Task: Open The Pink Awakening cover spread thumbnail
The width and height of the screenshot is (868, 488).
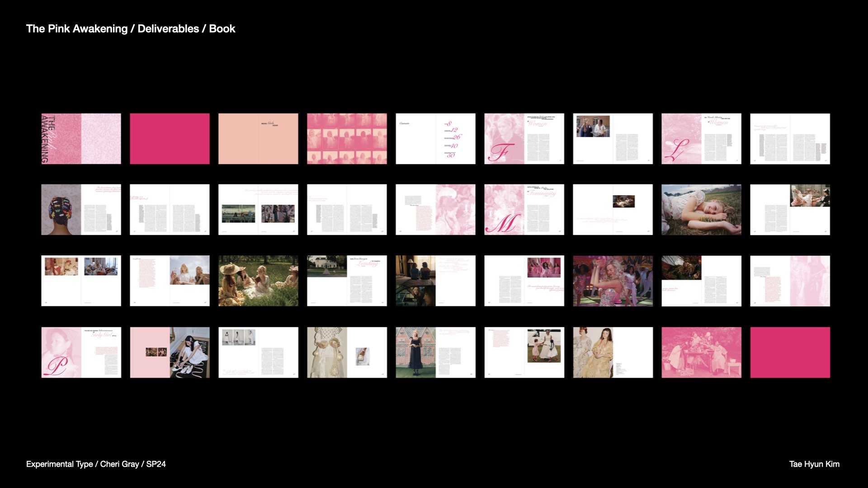Action: pyautogui.click(x=81, y=139)
